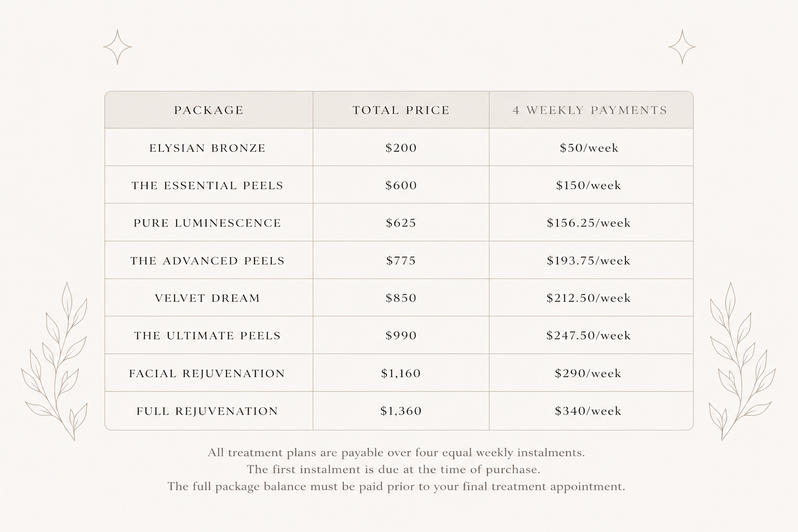Click the top-right sparkle star icon
798x532 pixels.
[682, 47]
